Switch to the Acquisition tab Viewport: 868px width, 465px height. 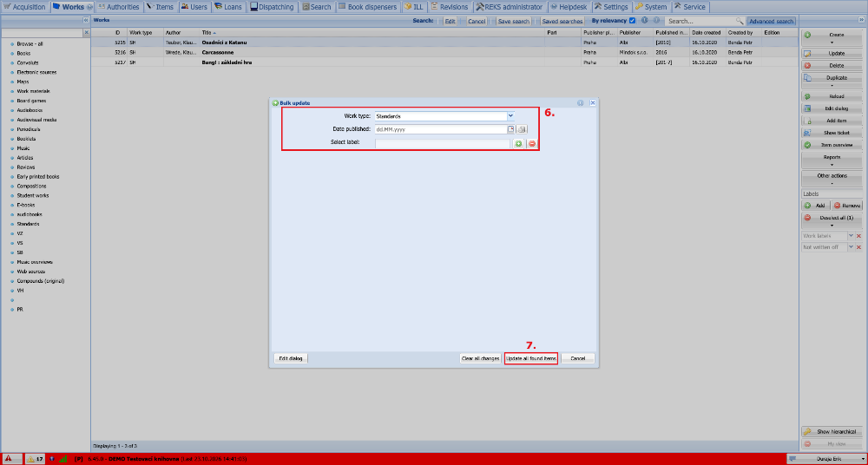click(24, 7)
